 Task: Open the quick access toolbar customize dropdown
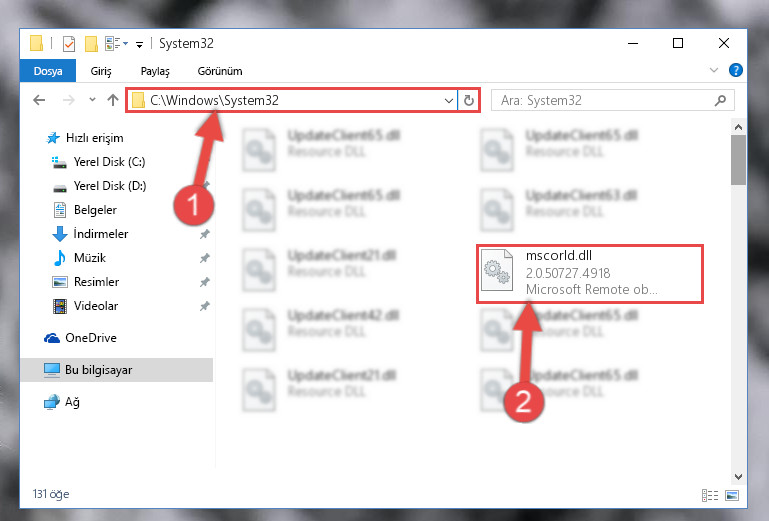(139, 45)
